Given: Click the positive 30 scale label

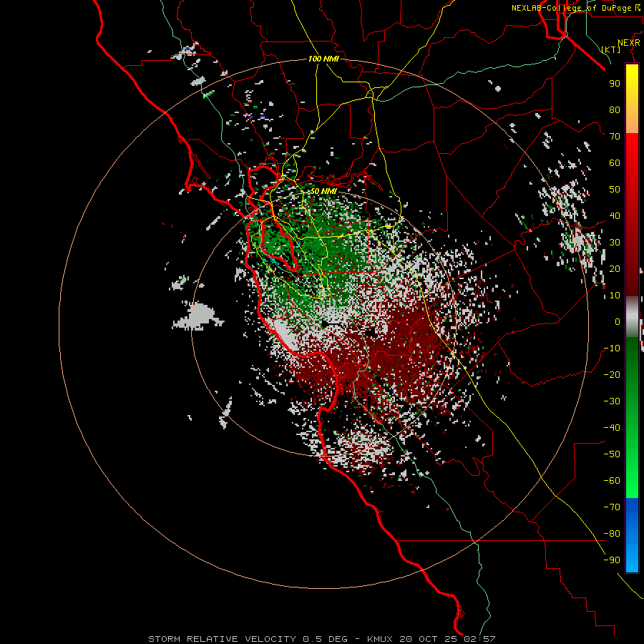Looking at the screenshot, I should click(615, 243).
